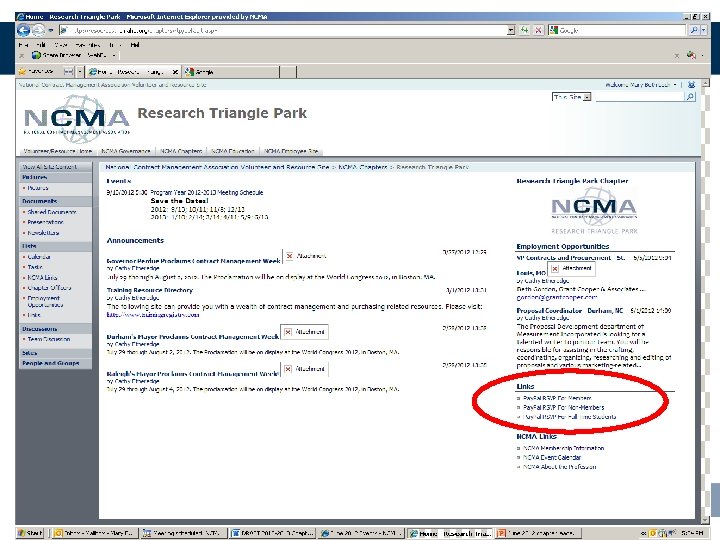Open NCMA About the Profession link

tap(559, 467)
